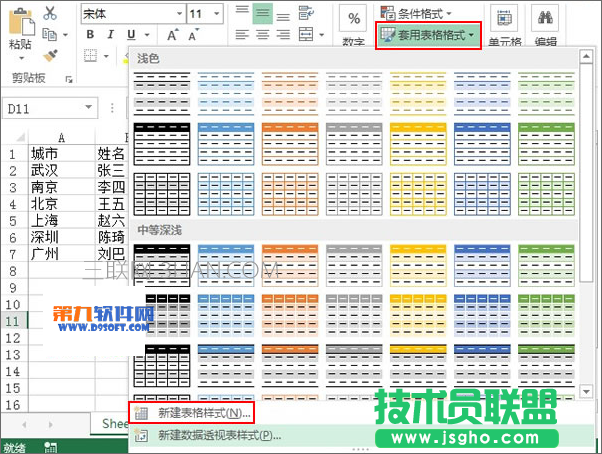Screen dimensions: 602x454
Task: Center text horizontally
Action: pos(263,35)
